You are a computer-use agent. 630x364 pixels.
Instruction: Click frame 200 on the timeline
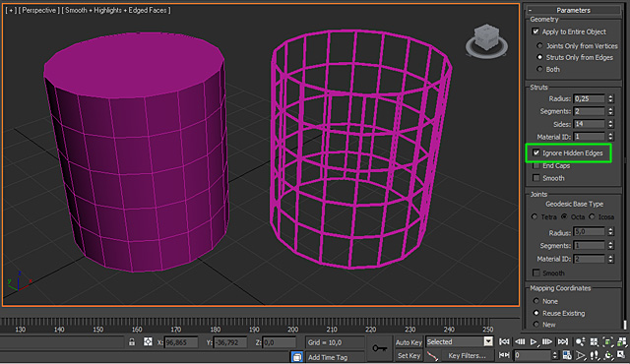point(292,330)
